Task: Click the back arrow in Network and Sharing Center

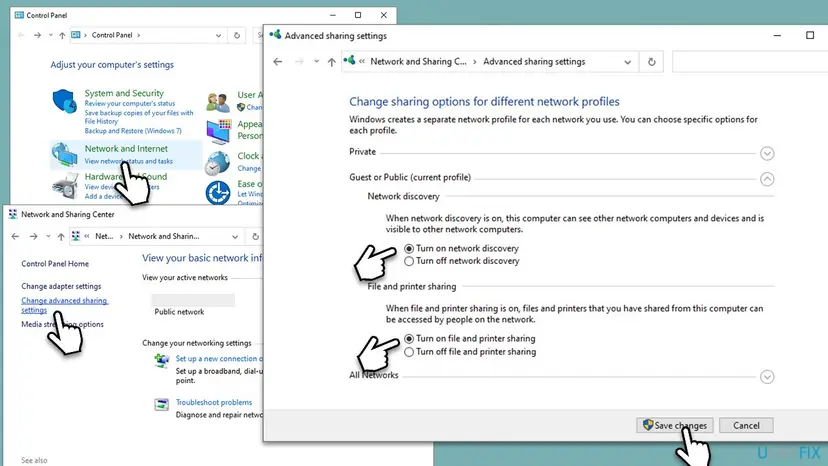Action: 15,236
